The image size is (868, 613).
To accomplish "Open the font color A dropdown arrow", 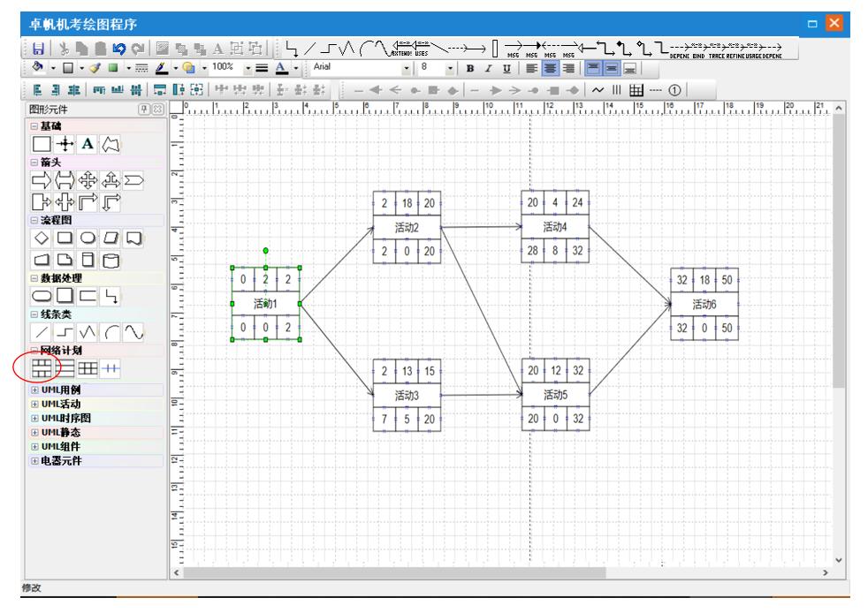I will pos(296,68).
